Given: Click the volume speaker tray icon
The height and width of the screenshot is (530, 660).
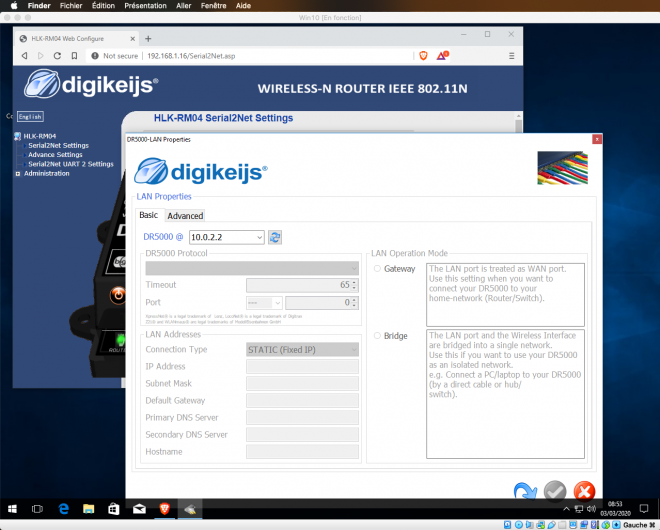Looking at the screenshot, I should [591, 509].
